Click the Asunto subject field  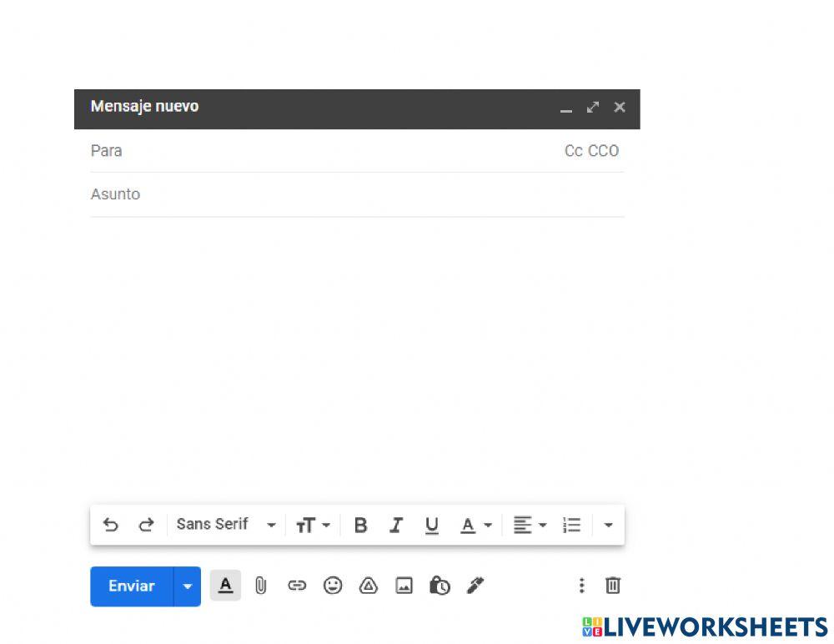pos(357,194)
